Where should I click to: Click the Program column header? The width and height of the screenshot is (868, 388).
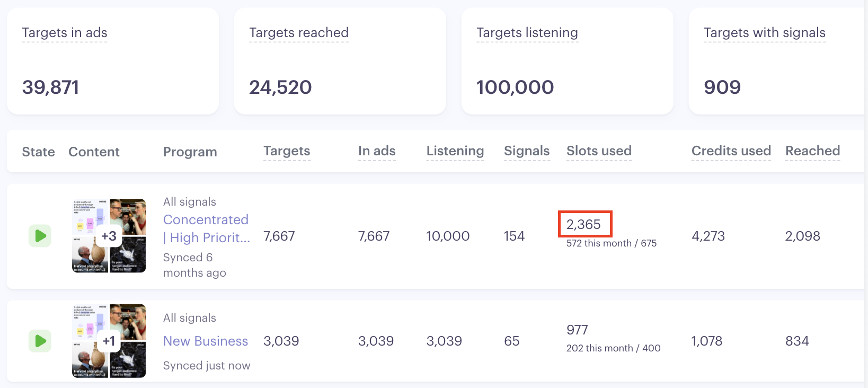click(x=190, y=152)
